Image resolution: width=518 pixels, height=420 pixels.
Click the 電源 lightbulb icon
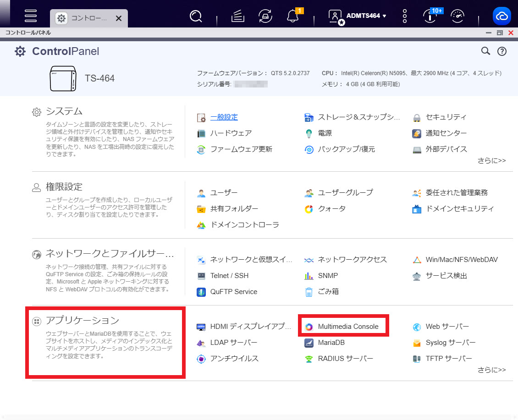[309, 133]
